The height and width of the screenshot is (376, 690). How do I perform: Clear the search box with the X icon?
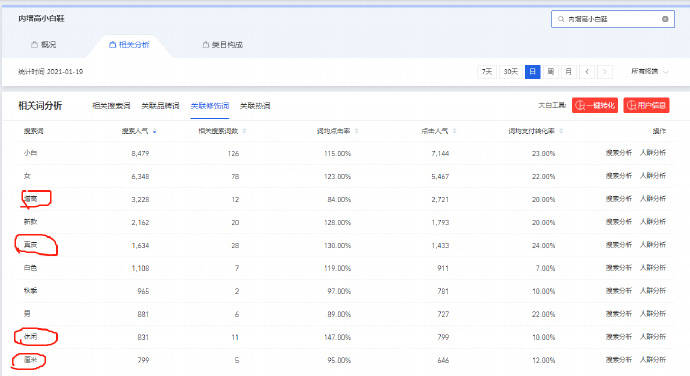(665, 19)
